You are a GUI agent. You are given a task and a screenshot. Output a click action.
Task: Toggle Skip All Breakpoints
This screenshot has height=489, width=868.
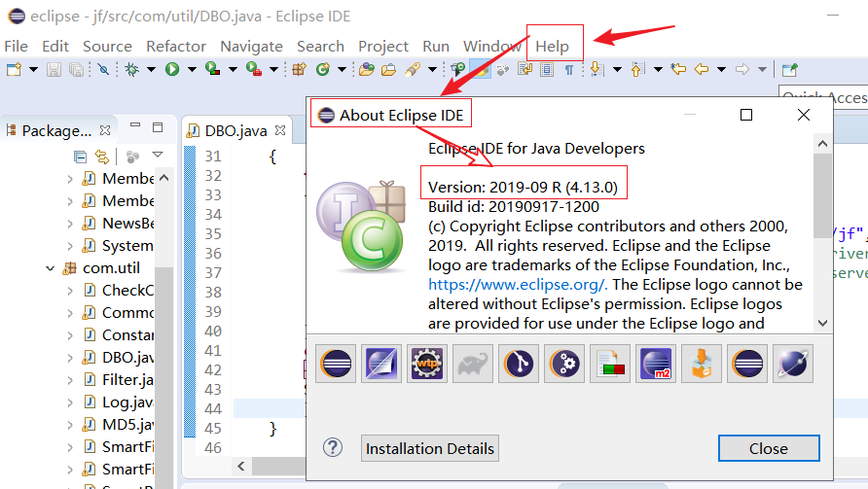coord(103,70)
